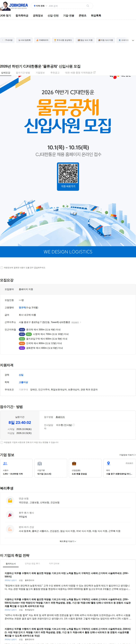136x644 pixels.
Task: Click the 신입 experience link
Action: 21,375
